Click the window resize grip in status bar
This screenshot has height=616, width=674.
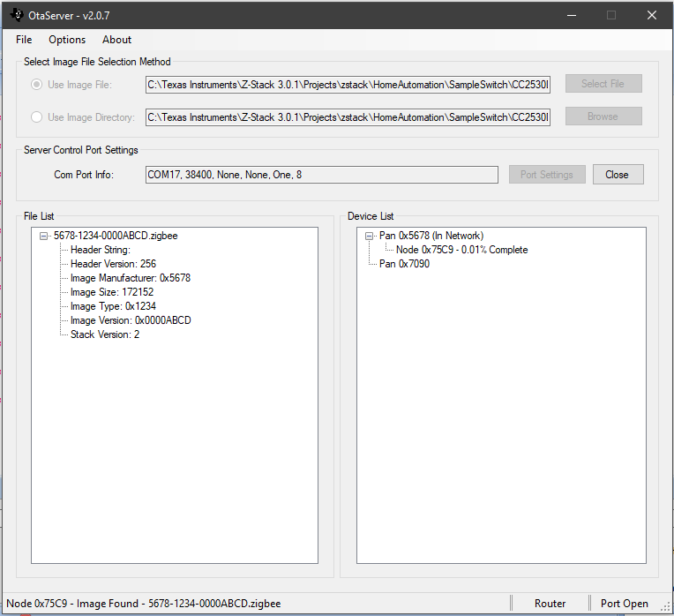click(x=665, y=606)
